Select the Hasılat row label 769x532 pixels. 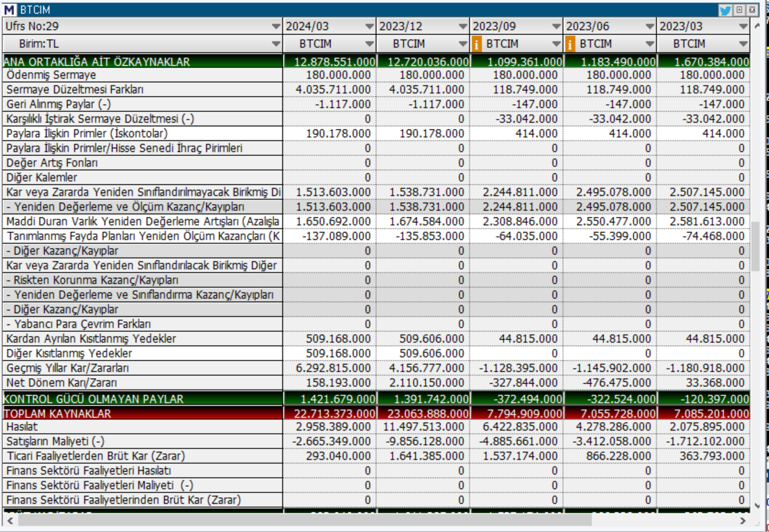click(x=143, y=426)
